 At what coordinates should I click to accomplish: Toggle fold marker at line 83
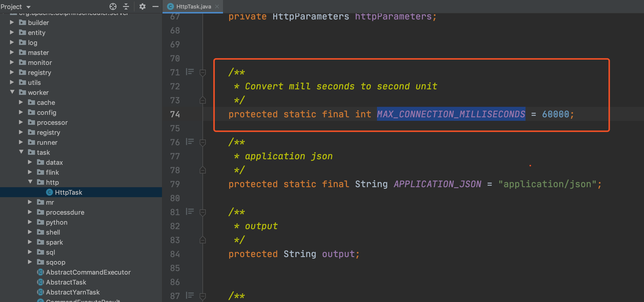click(203, 240)
